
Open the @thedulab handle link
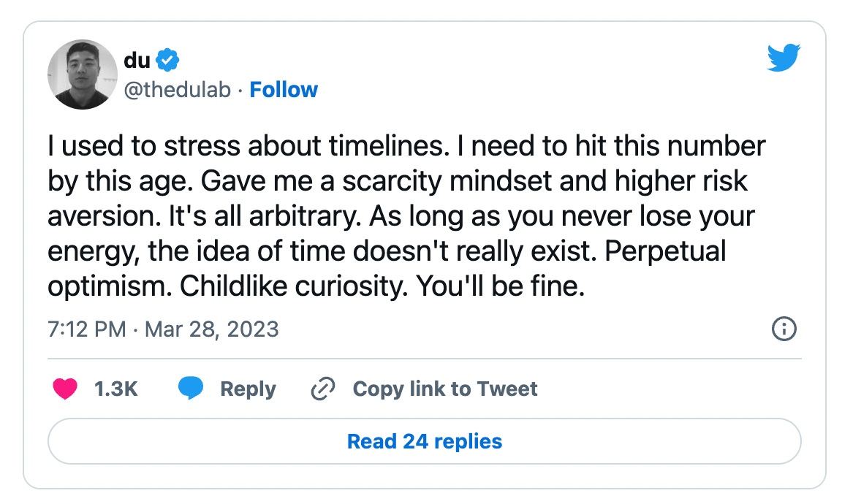click(177, 90)
